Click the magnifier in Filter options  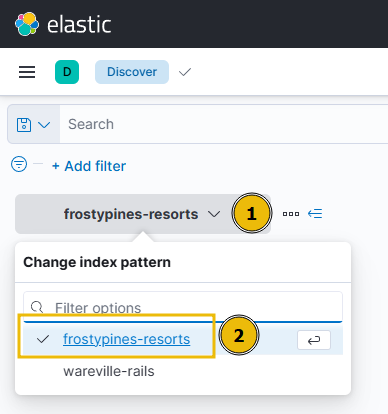coord(37,307)
